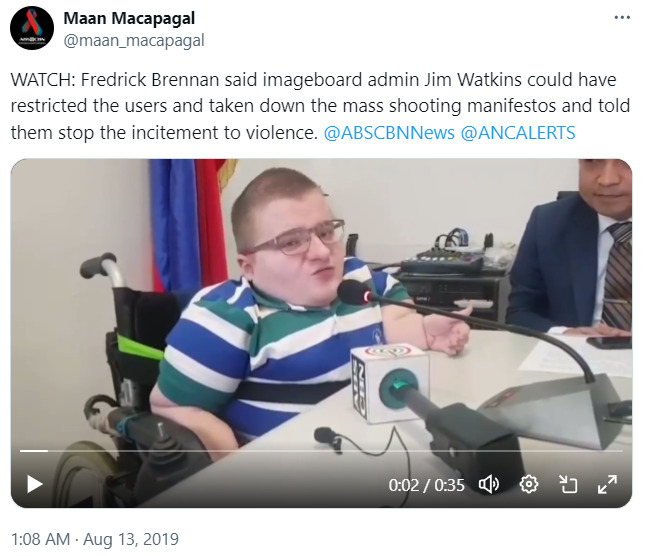The width and height of the screenshot is (646, 556).
Task: Click the tweet text body
Action: pos(320,106)
